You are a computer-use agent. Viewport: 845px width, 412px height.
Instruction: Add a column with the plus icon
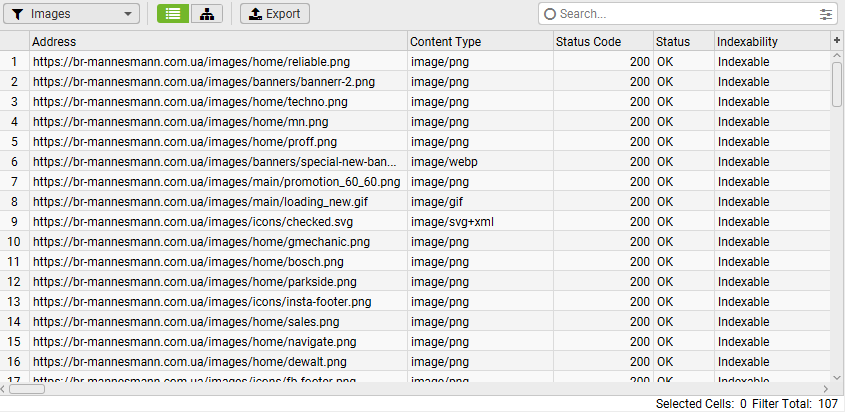pos(837,40)
